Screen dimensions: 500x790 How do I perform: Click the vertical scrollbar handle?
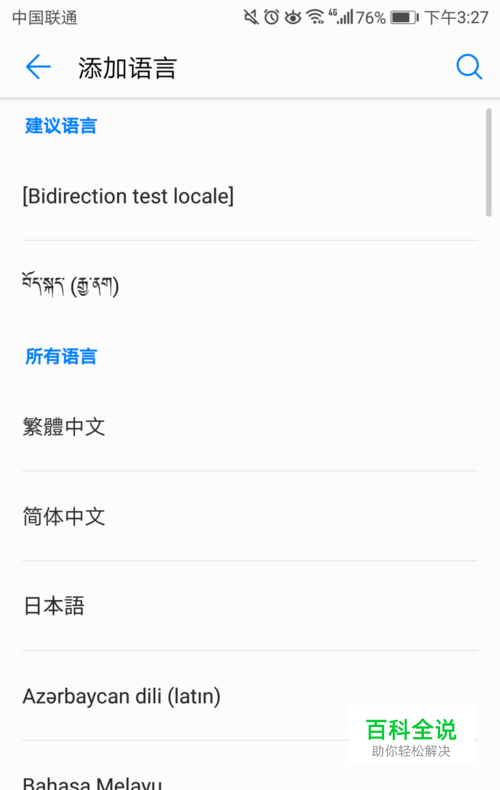[x=488, y=162]
